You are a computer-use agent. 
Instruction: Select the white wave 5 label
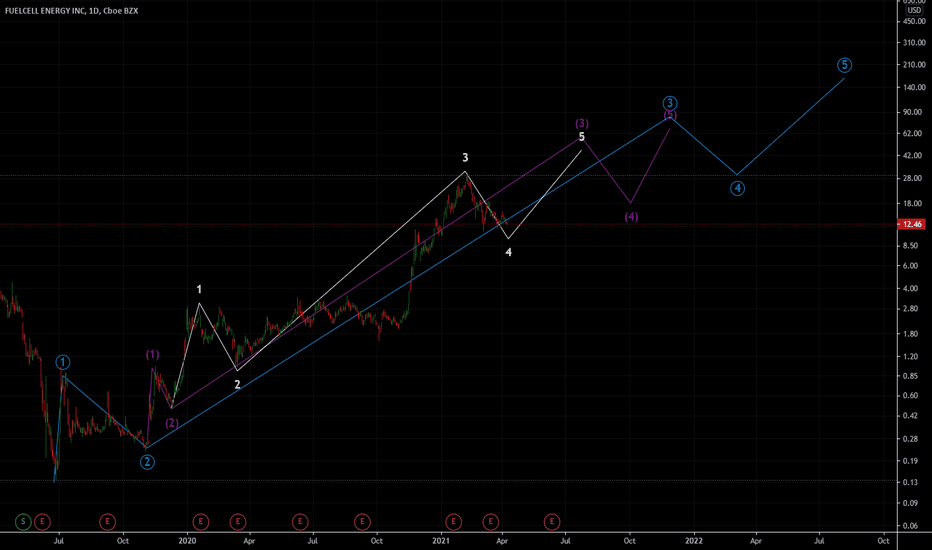(x=582, y=137)
